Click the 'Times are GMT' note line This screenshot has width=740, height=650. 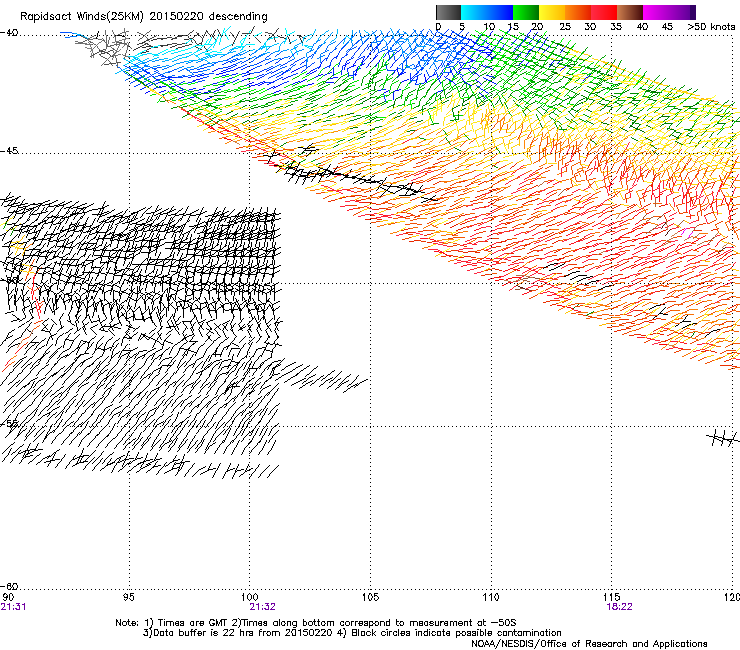pyautogui.click(x=315, y=623)
